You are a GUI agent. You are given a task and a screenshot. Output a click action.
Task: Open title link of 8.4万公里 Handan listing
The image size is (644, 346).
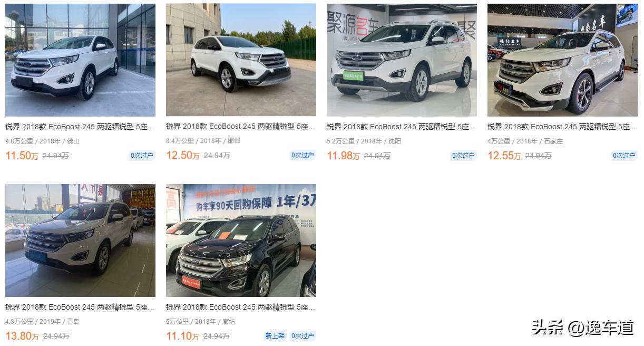(241, 127)
